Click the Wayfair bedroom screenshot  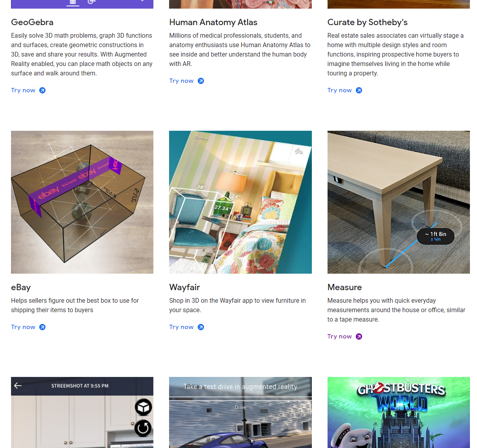[240, 202]
